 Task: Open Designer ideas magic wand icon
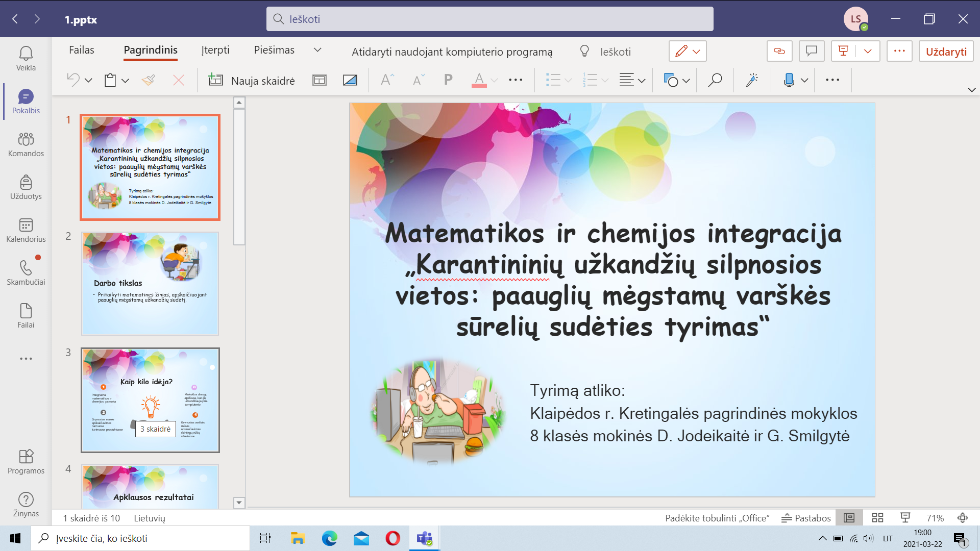tap(752, 80)
